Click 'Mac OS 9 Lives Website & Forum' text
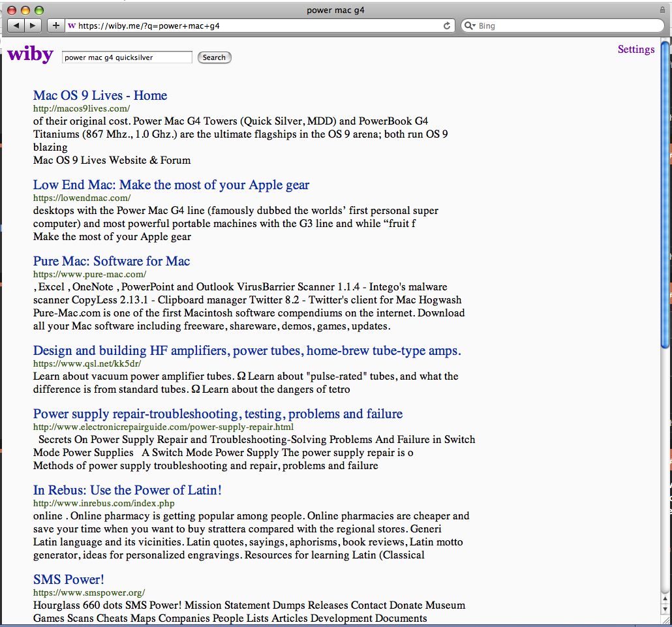The image size is (672, 627). click(x=112, y=161)
